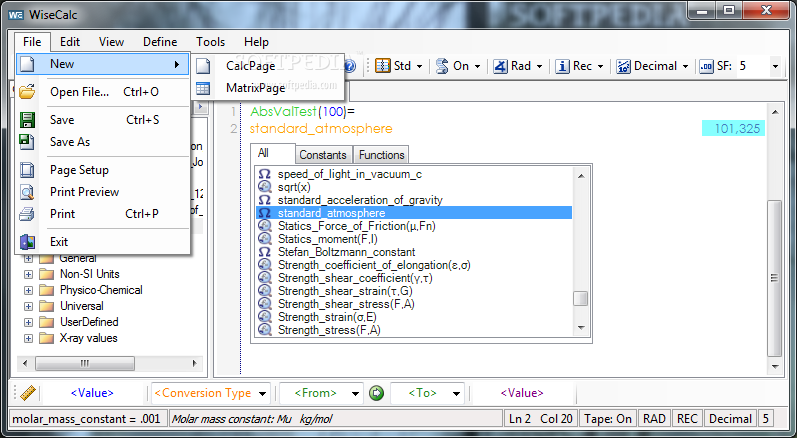Click the ruler icon in conversion bar
797x438 pixels.
coord(27,393)
